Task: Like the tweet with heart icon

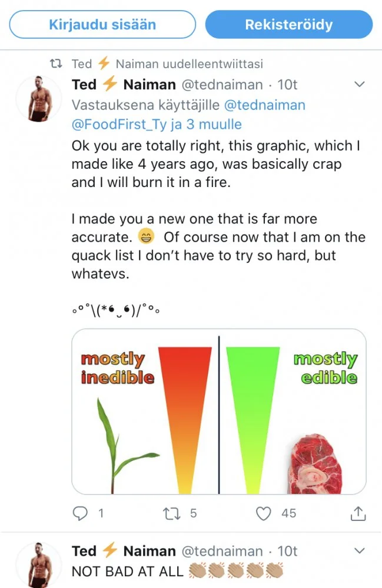Action: [x=264, y=513]
